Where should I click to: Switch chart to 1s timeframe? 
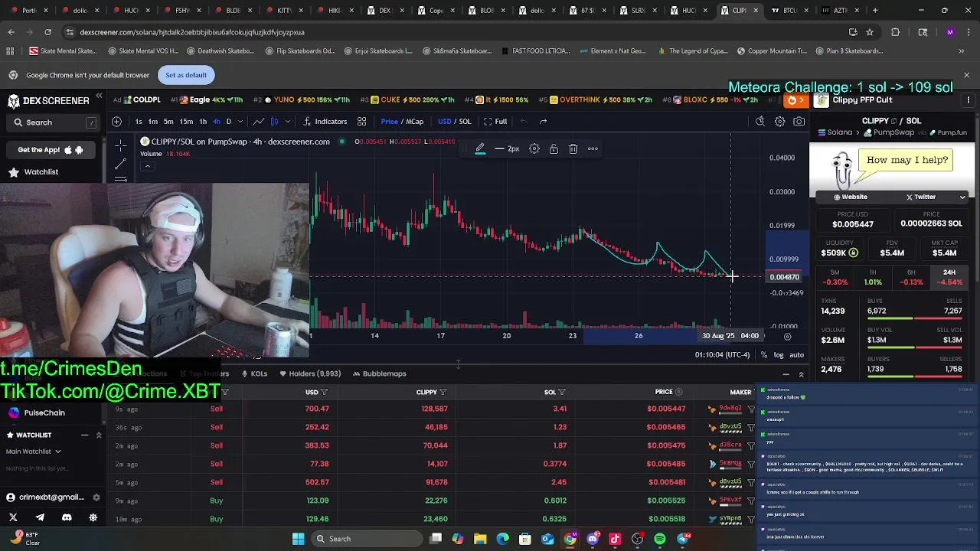pos(139,121)
